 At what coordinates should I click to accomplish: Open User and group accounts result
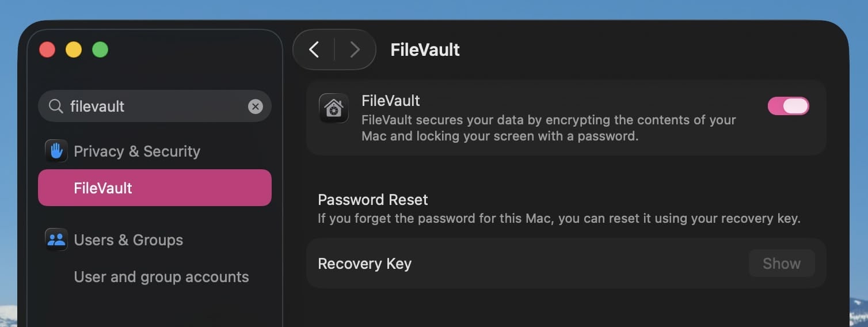pos(161,277)
